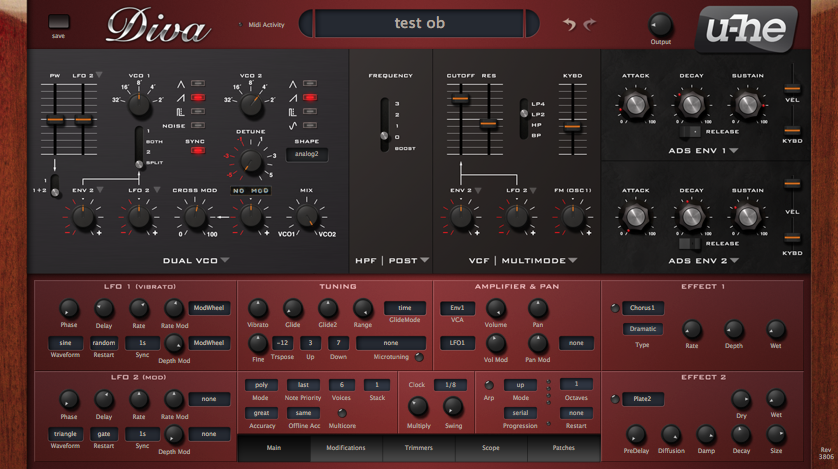
Task: Toggle ADS ENV 2 Release switch
Action: pyautogui.click(x=690, y=244)
